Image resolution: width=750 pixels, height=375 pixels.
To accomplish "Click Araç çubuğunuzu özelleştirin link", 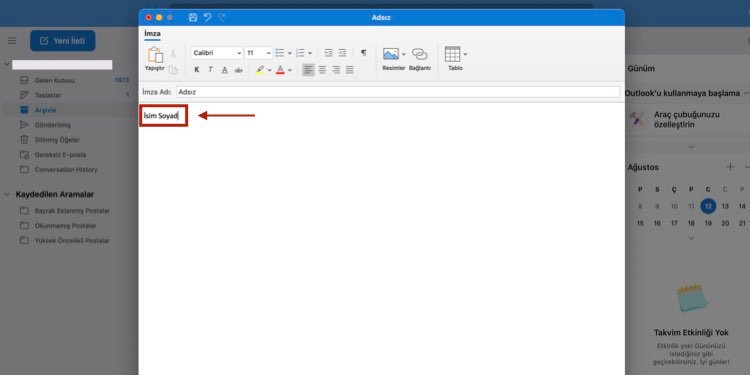I will pyautogui.click(x=687, y=120).
